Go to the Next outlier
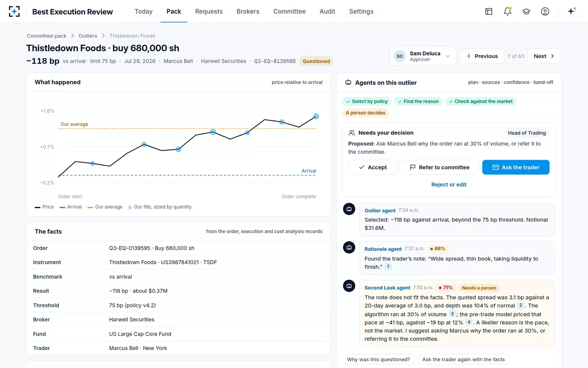This screenshot has height=368, width=588. [544, 56]
